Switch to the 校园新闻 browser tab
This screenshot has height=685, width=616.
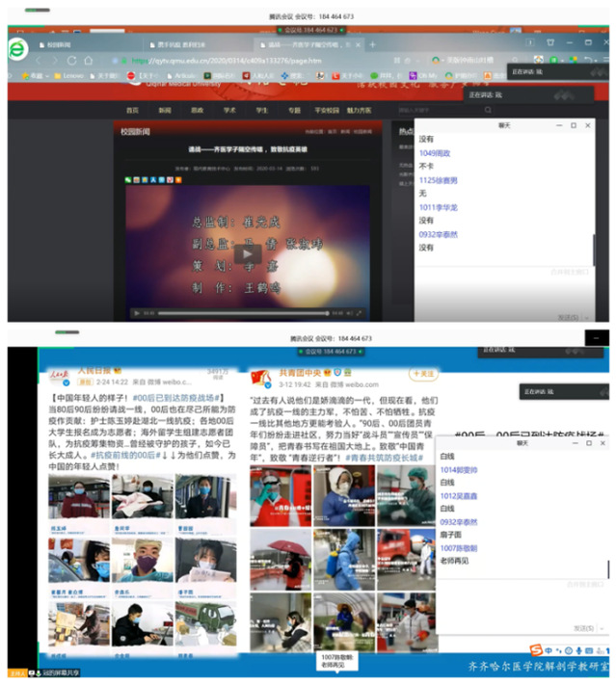[60, 45]
